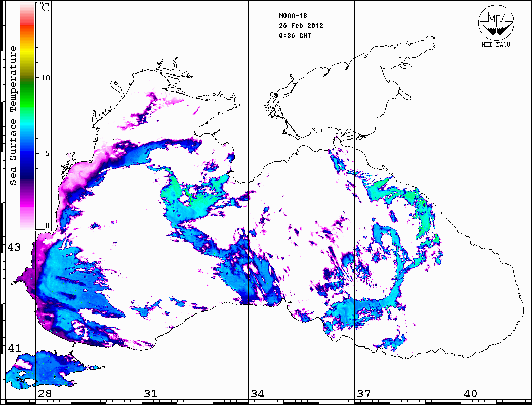Viewport: 532px width, 405px height.
Task: Click the 'MHI NASU' caption under logo
Action: (x=496, y=44)
